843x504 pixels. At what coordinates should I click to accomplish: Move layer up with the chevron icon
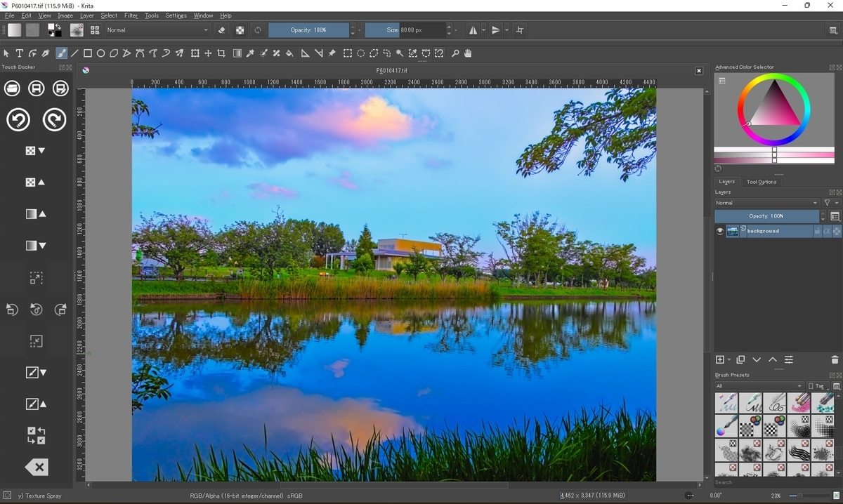coord(773,359)
